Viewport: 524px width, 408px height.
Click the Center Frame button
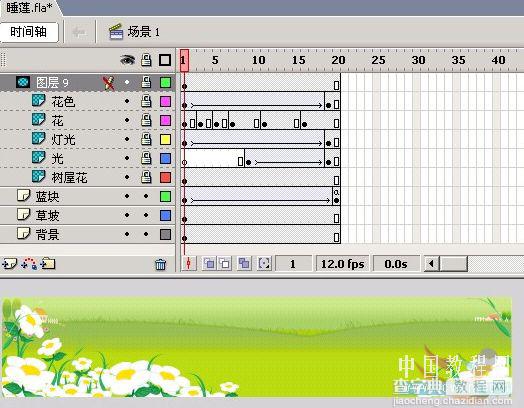point(188,264)
